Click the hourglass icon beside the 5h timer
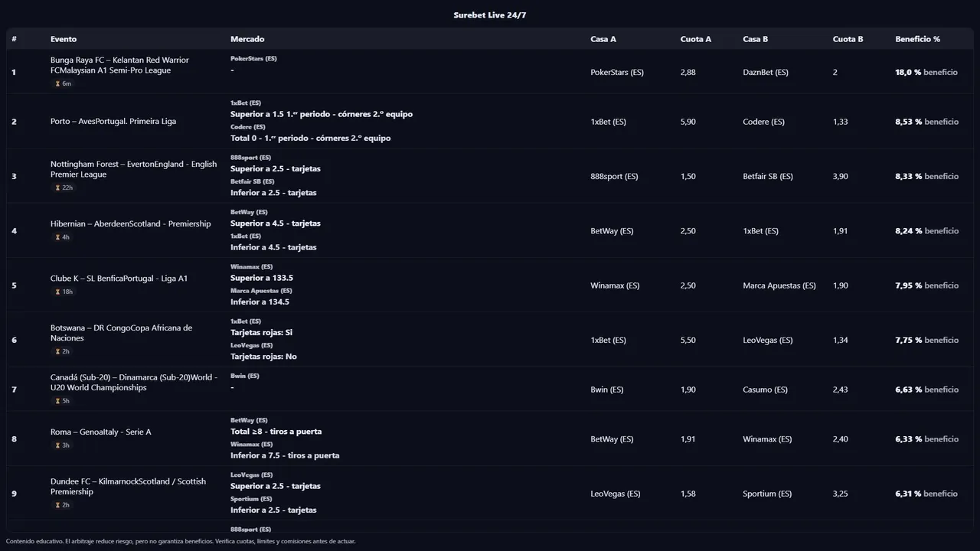The height and width of the screenshot is (551, 980). click(x=57, y=401)
